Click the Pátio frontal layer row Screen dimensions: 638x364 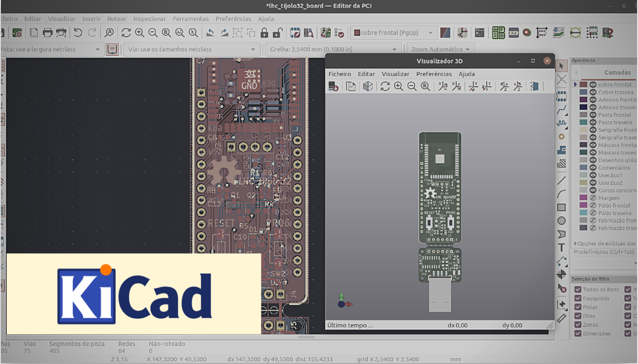pos(608,206)
